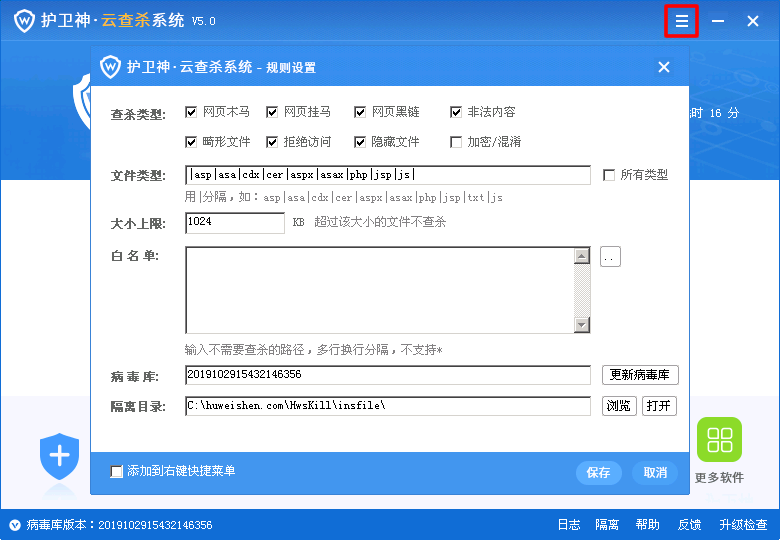Click the 隔离目录 path field
The height and width of the screenshot is (540, 780).
point(388,406)
